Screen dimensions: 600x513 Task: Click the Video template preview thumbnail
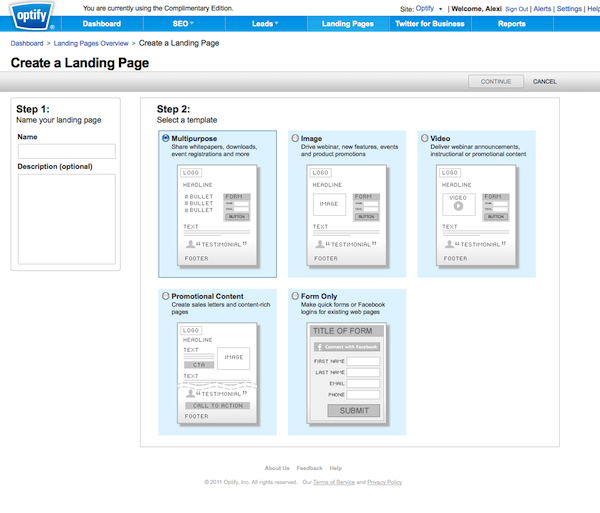476,216
